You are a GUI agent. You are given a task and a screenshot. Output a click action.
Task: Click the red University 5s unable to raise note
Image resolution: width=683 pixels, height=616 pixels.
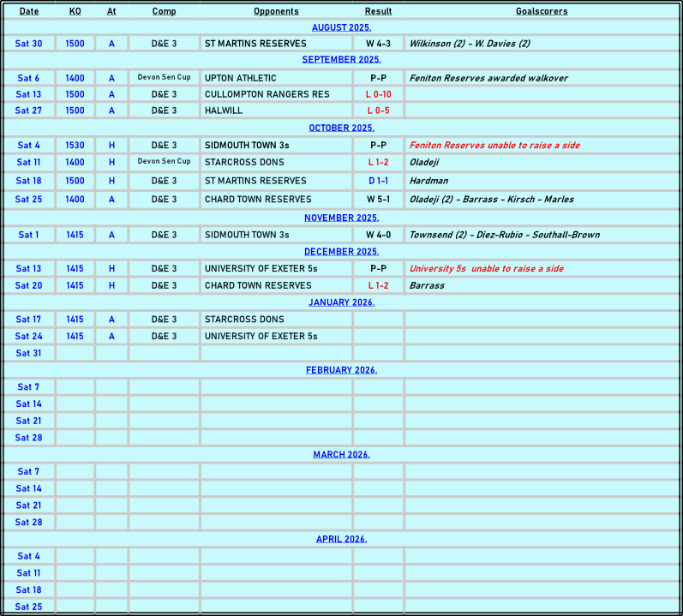point(486,269)
